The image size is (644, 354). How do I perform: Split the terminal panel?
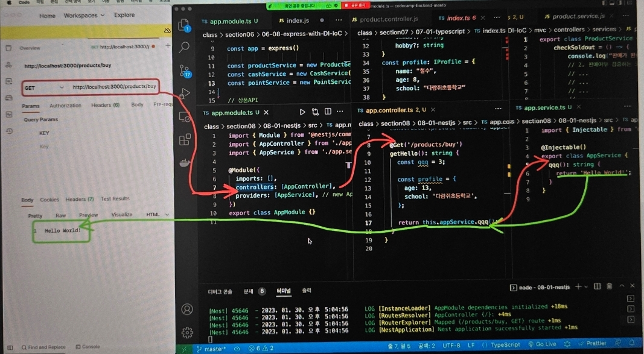click(x=598, y=286)
